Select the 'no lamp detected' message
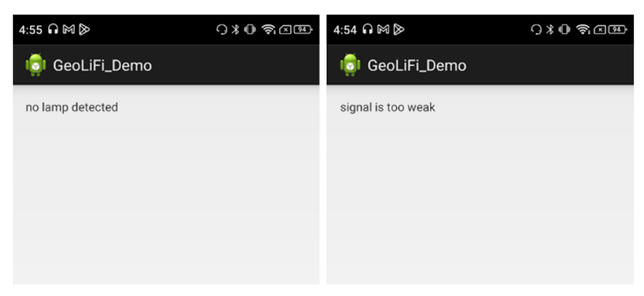The height and width of the screenshot is (296, 644). coord(72,107)
